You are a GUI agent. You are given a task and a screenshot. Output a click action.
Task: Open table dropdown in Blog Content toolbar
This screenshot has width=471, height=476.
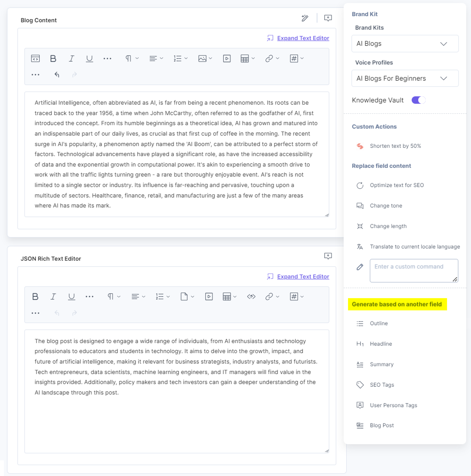pos(247,59)
